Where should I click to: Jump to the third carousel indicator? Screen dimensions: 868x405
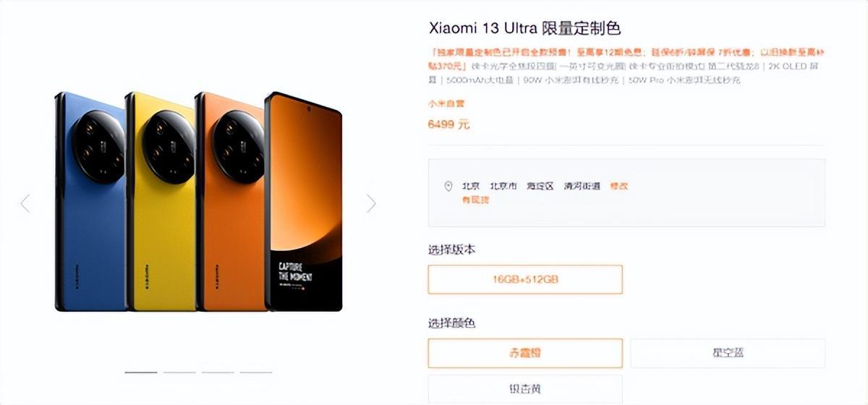[x=217, y=372]
